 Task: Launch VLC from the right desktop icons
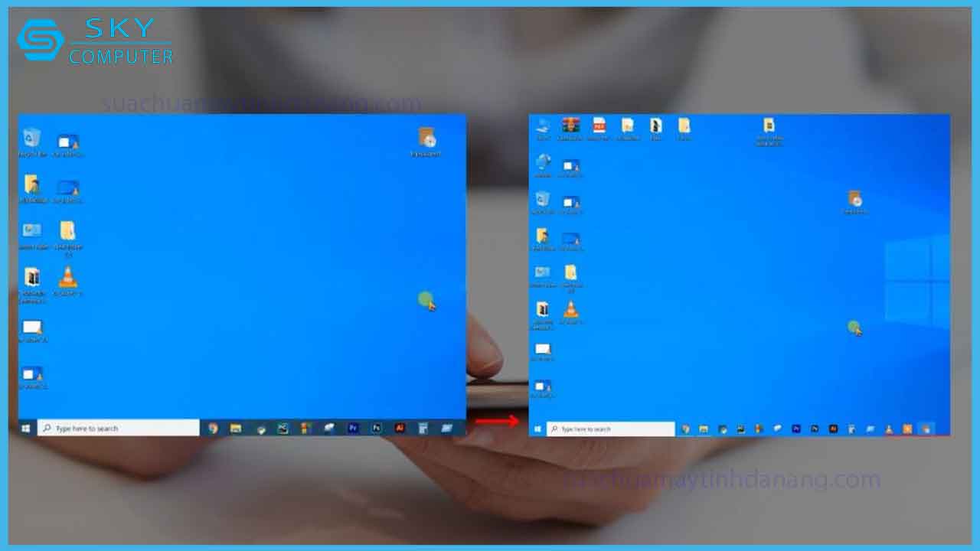pos(570,310)
